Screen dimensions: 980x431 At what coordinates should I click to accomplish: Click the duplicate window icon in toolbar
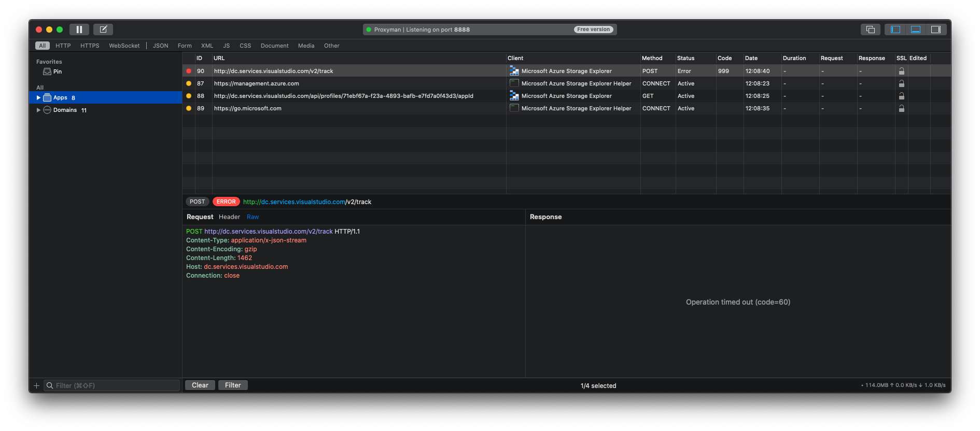point(871,30)
